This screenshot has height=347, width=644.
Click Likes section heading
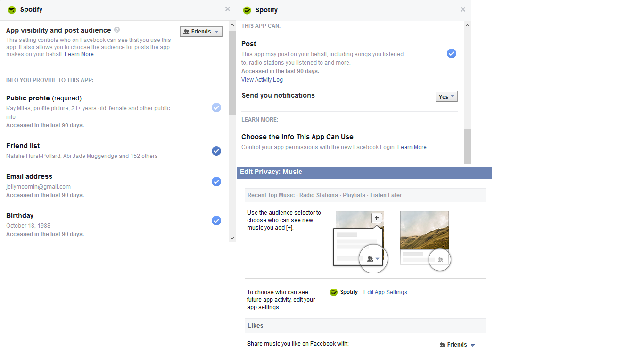[256, 326]
